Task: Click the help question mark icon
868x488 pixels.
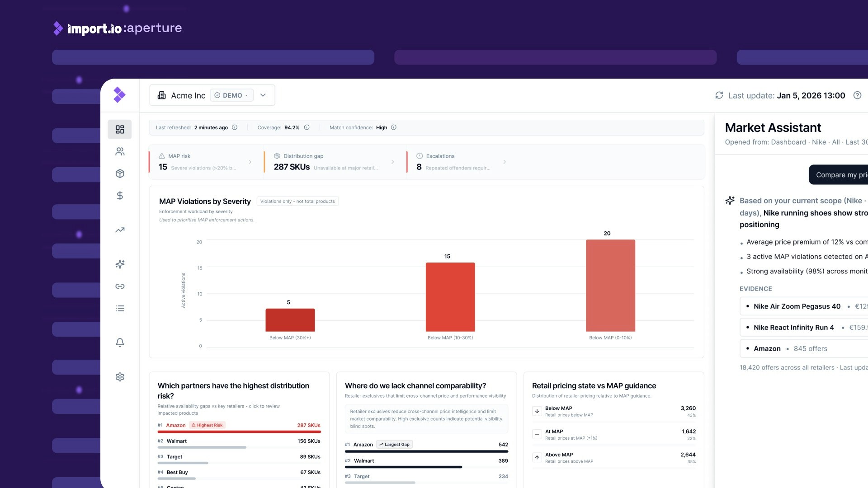Action: (857, 95)
